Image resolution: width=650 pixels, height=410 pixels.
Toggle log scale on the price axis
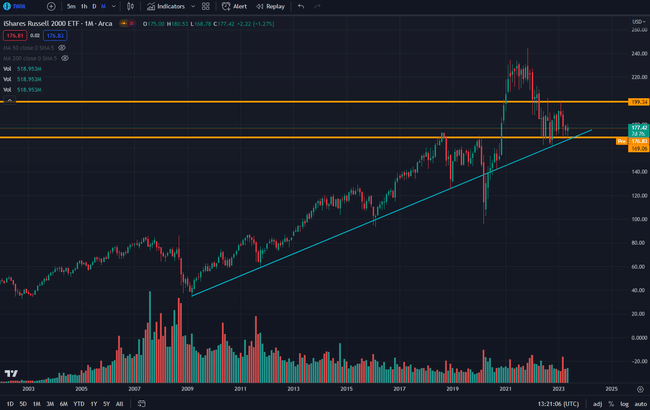(x=624, y=403)
